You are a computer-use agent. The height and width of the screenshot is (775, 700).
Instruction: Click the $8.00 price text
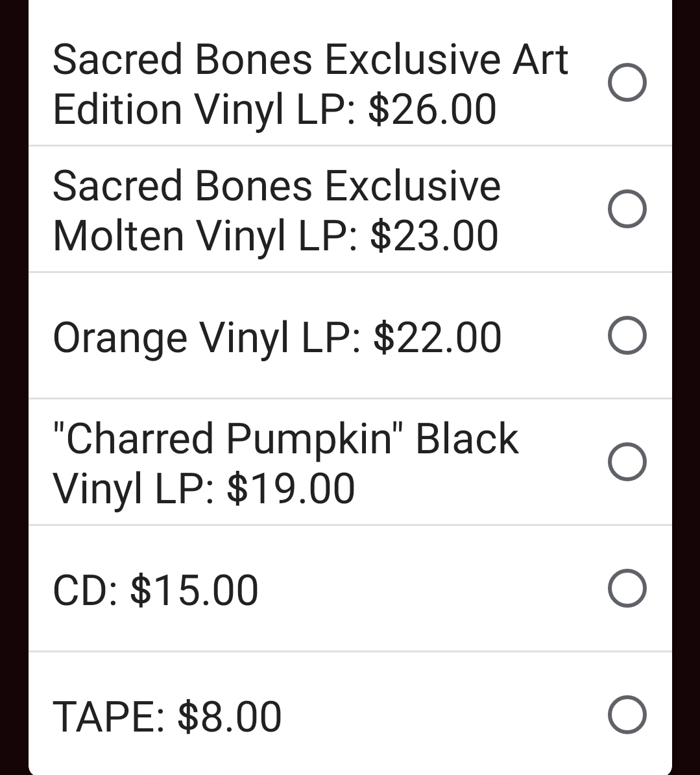[229, 717]
